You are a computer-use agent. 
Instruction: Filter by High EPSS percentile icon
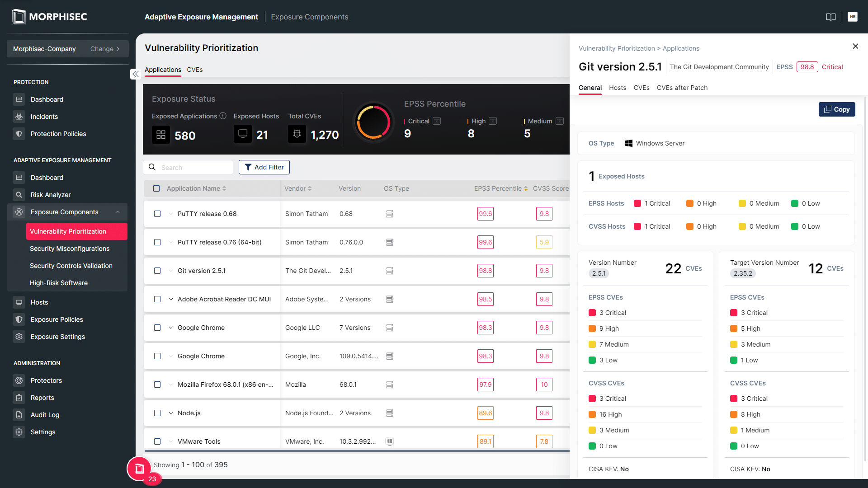[493, 121]
